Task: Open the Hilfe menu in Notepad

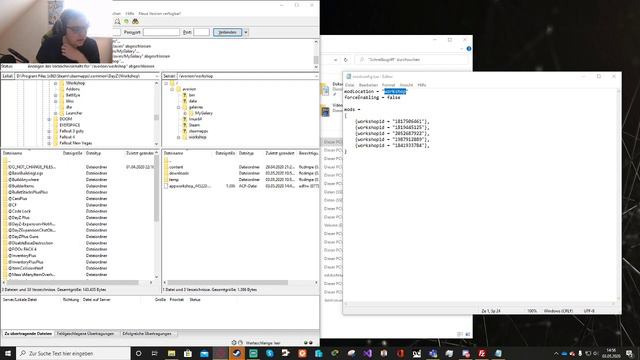Action: (422, 85)
